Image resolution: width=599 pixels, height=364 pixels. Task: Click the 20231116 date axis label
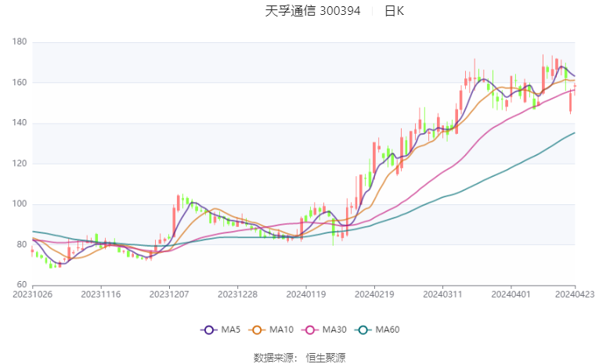coord(101,294)
